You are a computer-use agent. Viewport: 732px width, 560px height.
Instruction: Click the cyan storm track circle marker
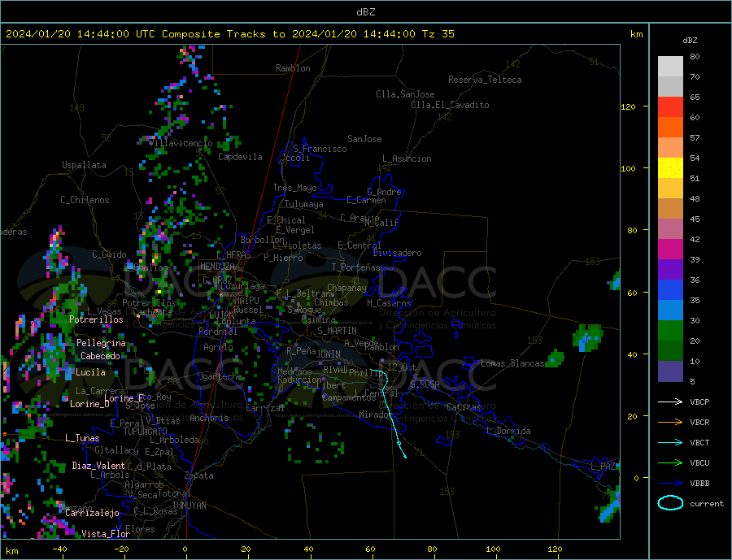399,443
